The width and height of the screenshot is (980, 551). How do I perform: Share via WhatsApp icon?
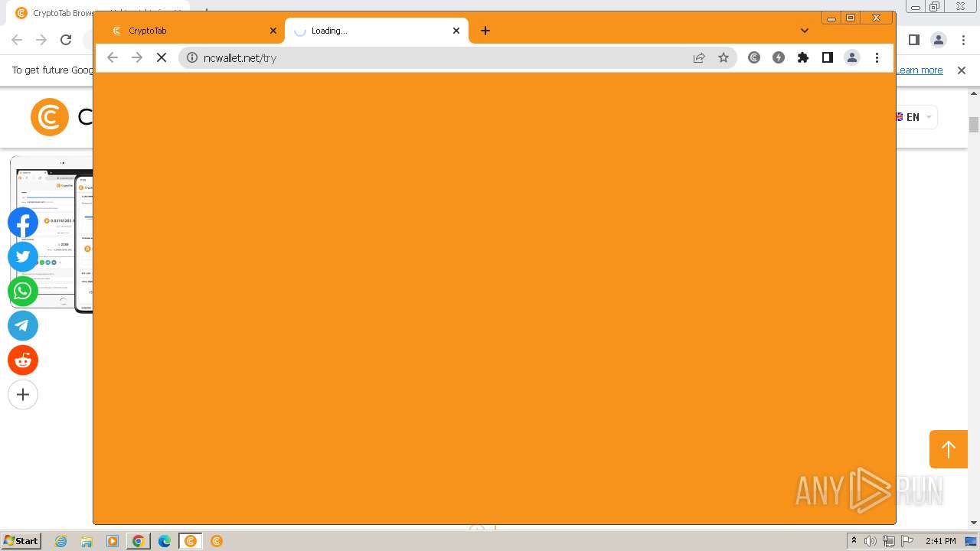(23, 292)
